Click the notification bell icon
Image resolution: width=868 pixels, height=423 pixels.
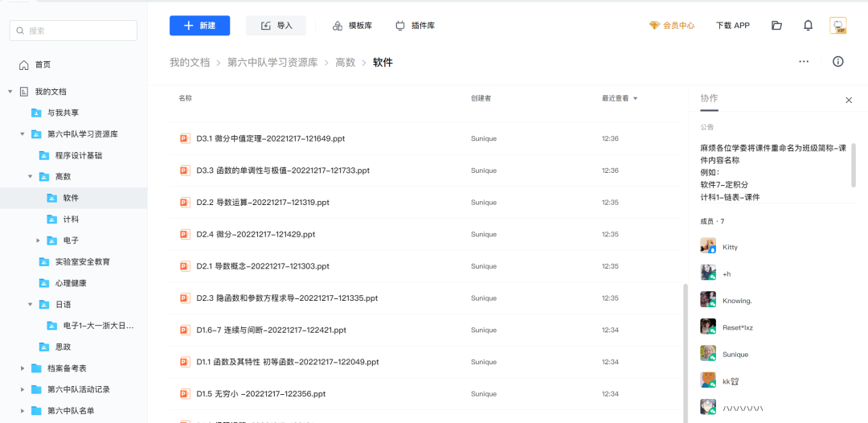coord(808,26)
